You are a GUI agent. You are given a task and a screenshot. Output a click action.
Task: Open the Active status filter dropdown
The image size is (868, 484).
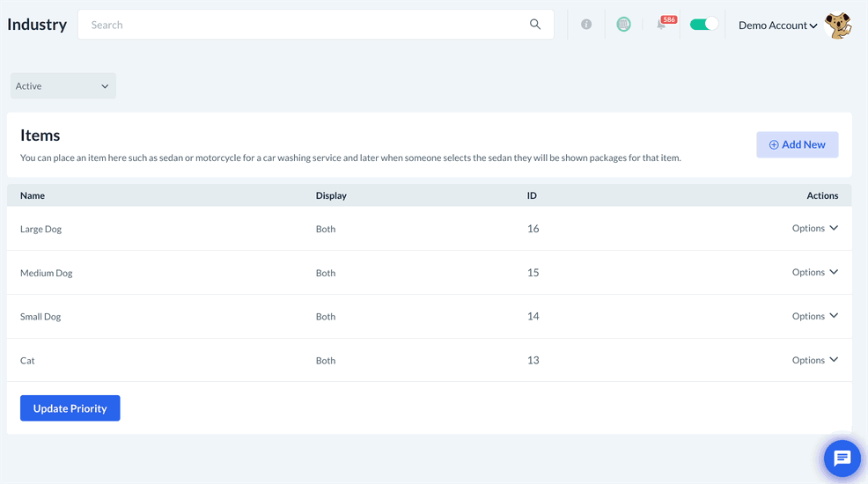coord(63,86)
